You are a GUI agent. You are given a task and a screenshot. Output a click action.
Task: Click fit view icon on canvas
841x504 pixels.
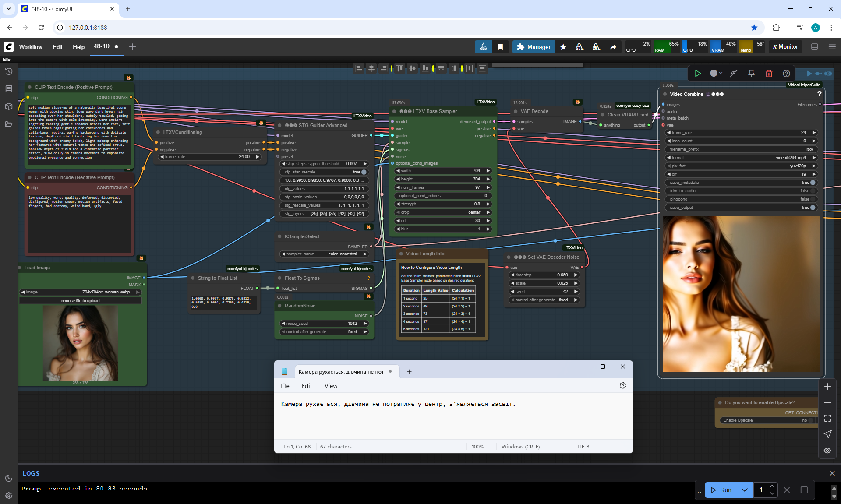click(827, 418)
